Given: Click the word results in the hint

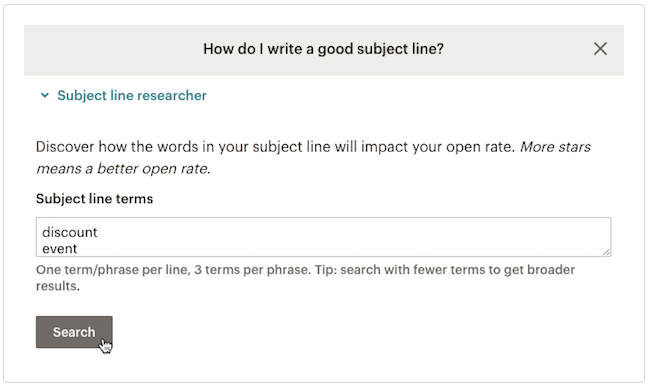Looking at the screenshot, I should pyautogui.click(x=57, y=286).
